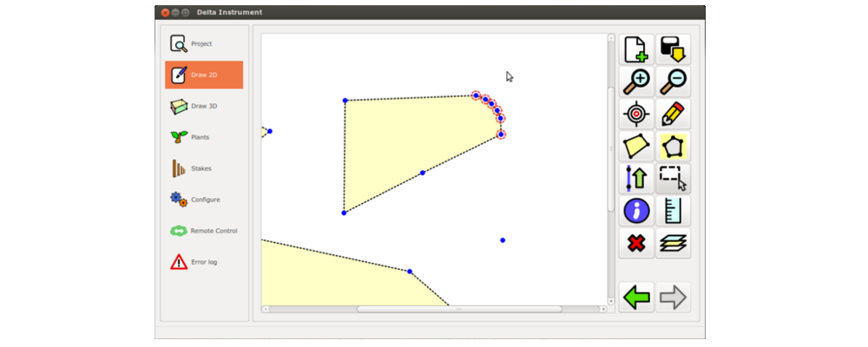Click the canvas horizontal scrollbar thumb
868x347 pixels.
pos(459,309)
